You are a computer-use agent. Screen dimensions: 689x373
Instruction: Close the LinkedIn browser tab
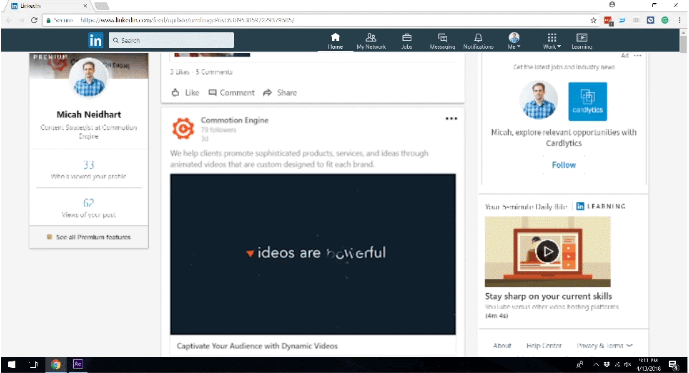[x=85, y=6]
